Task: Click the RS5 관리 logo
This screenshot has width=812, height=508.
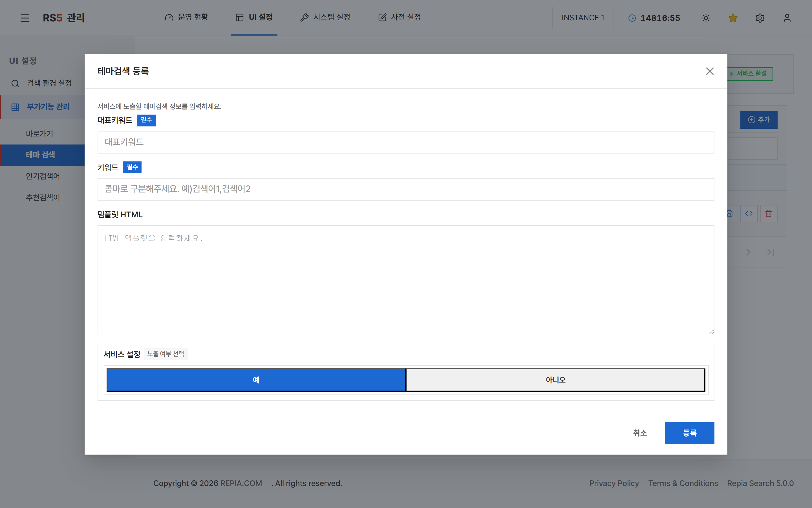Action: coord(63,18)
